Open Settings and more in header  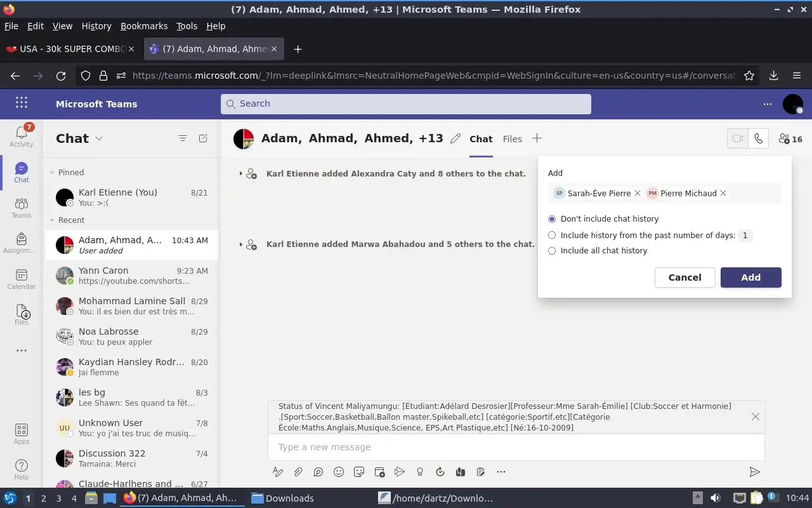click(x=768, y=104)
